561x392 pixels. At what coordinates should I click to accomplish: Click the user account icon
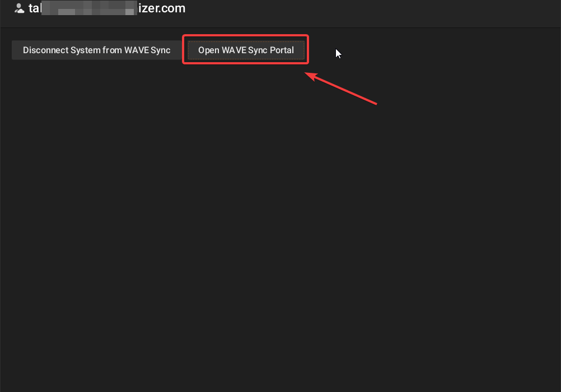tap(20, 8)
